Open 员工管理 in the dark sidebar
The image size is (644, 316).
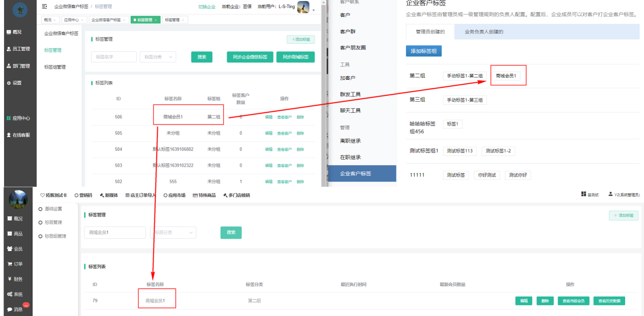tap(18, 49)
